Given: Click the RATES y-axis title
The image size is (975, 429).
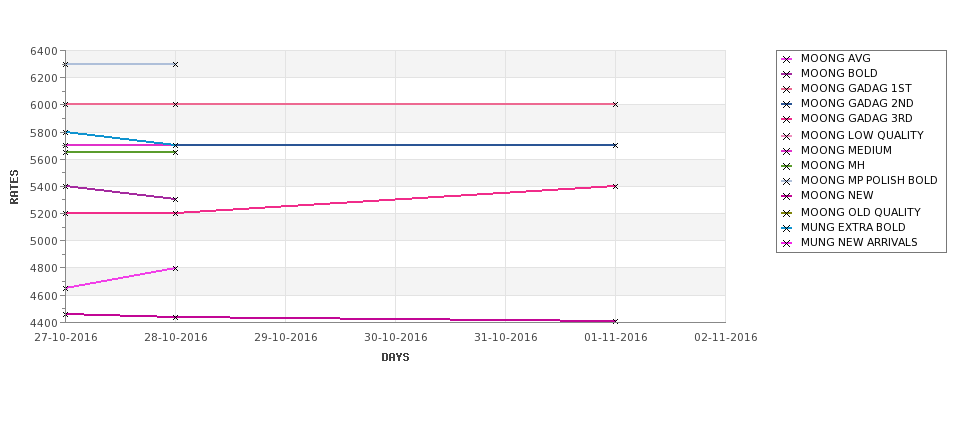Looking at the screenshot, I should [14, 187].
